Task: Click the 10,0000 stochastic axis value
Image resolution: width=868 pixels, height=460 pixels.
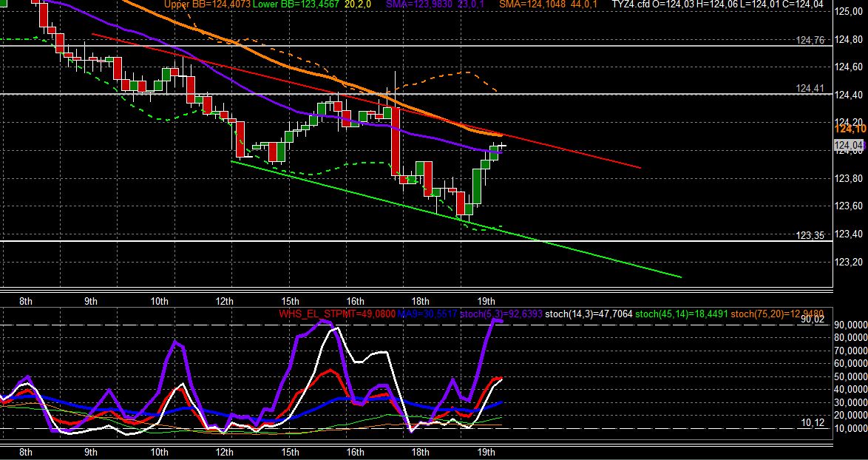Action: (850, 429)
